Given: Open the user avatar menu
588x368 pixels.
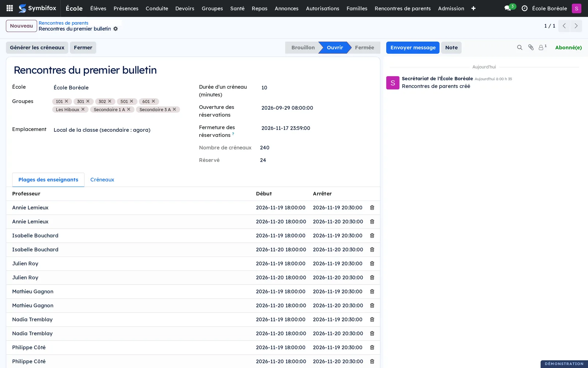Looking at the screenshot, I should click(x=576, y=8).
